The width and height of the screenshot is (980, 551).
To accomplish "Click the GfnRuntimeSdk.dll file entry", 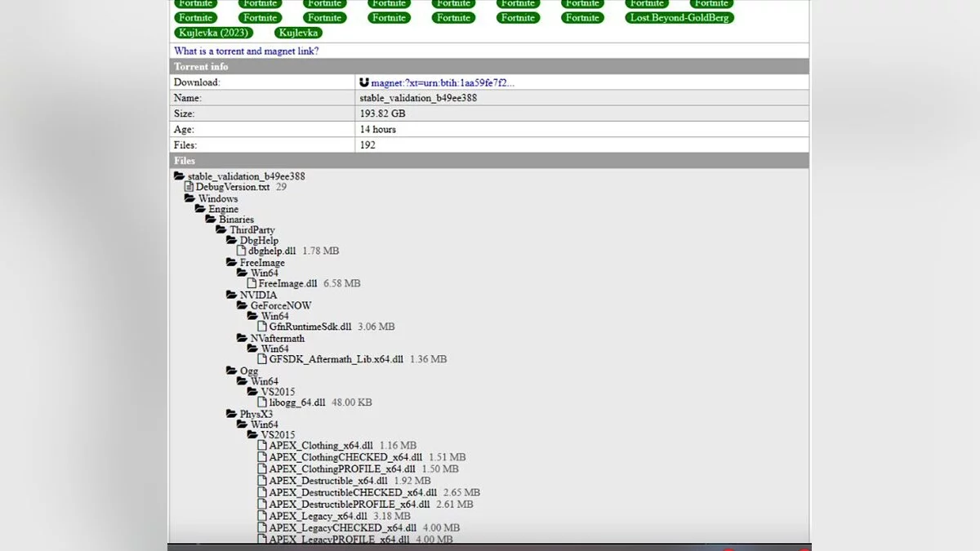I will 310,327.
